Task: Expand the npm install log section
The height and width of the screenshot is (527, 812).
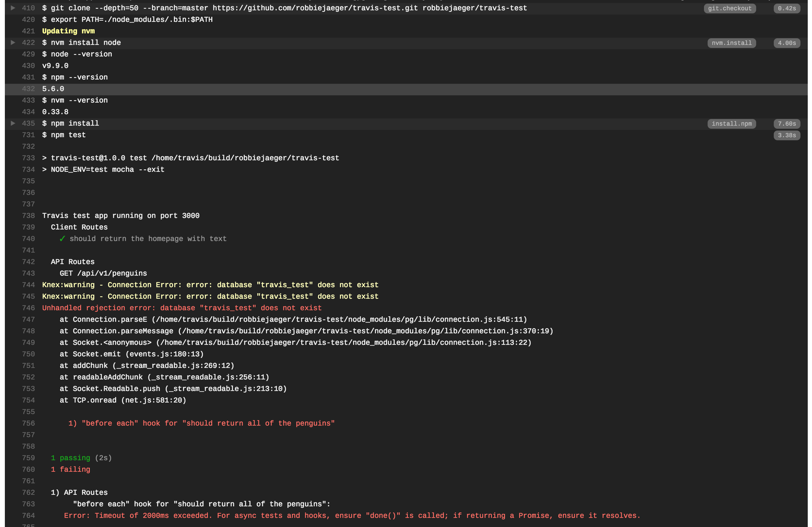Action: [x=13, y=123]
